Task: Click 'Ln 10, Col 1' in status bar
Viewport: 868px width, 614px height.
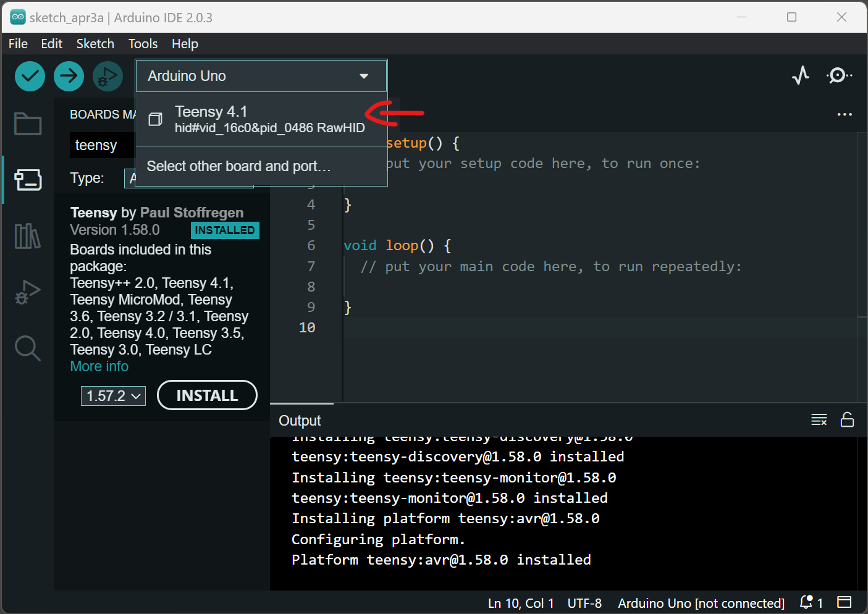Action: [521, 603]
